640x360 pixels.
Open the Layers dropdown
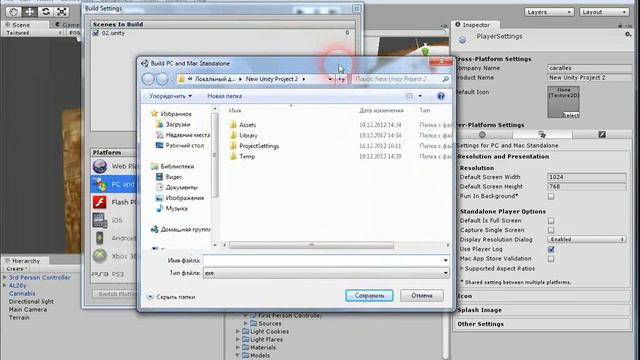[x=549, y=12]
